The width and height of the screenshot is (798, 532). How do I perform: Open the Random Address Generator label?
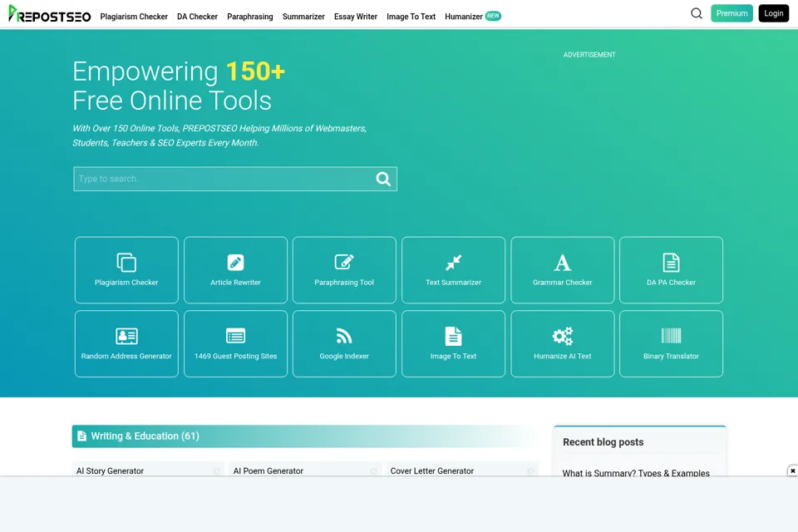click(x=126, y=356)
